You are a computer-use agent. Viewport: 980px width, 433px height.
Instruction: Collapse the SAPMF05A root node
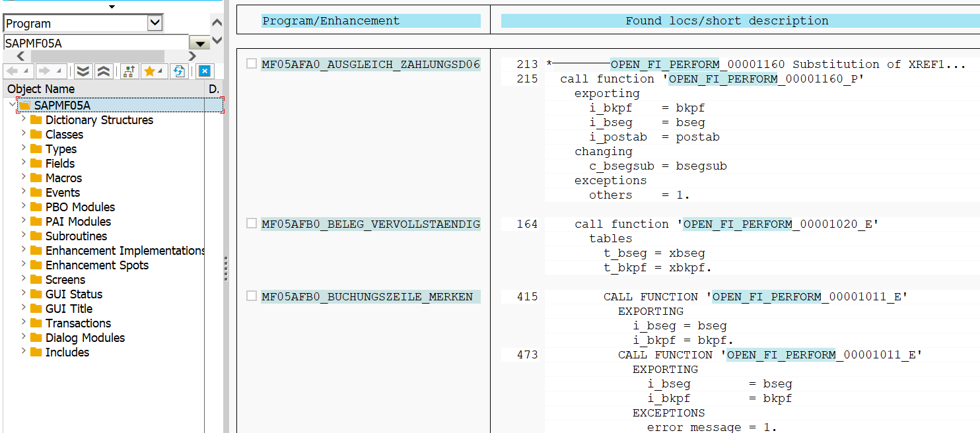pyautogui.click(x=13, y=105)
